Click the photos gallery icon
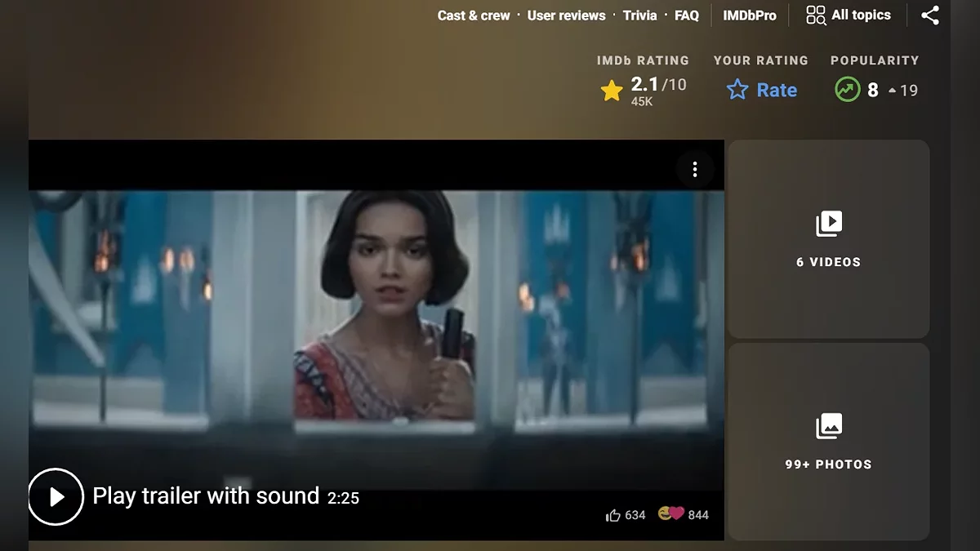980x551 pixels. pos(828,426)
